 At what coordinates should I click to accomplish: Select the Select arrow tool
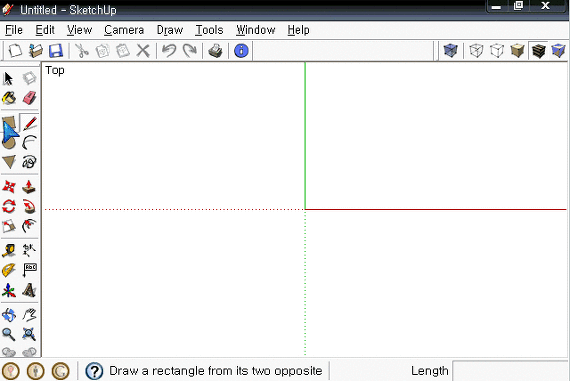pyautogui.click(x=8, y=78)
